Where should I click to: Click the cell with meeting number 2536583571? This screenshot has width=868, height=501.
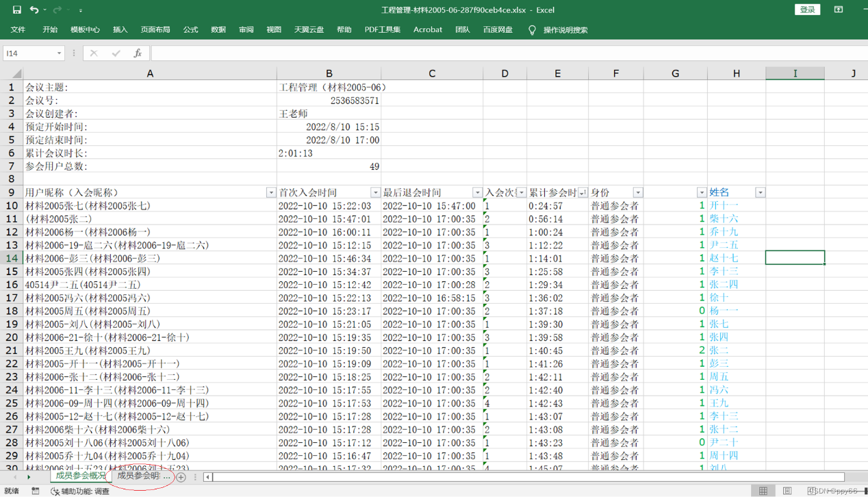[x=329, y=101]
